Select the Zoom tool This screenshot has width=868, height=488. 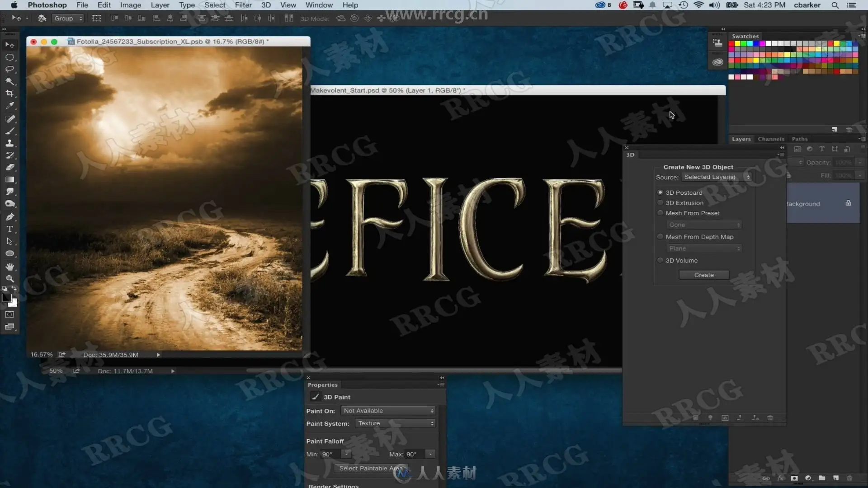click(x=9, y=279)
